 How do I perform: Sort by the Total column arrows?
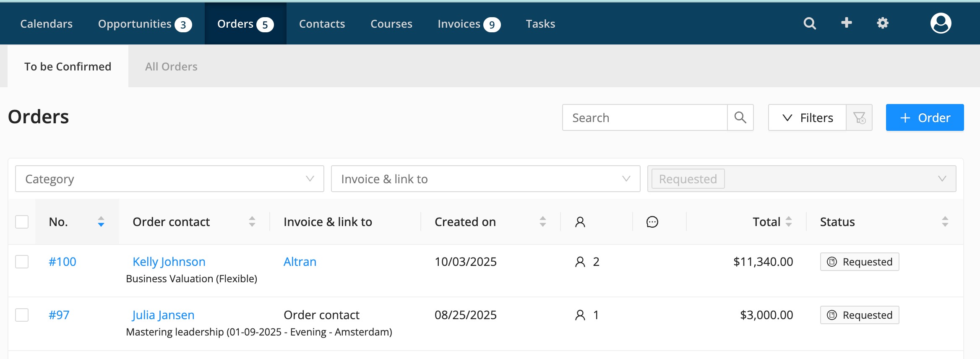click(789, 221)
